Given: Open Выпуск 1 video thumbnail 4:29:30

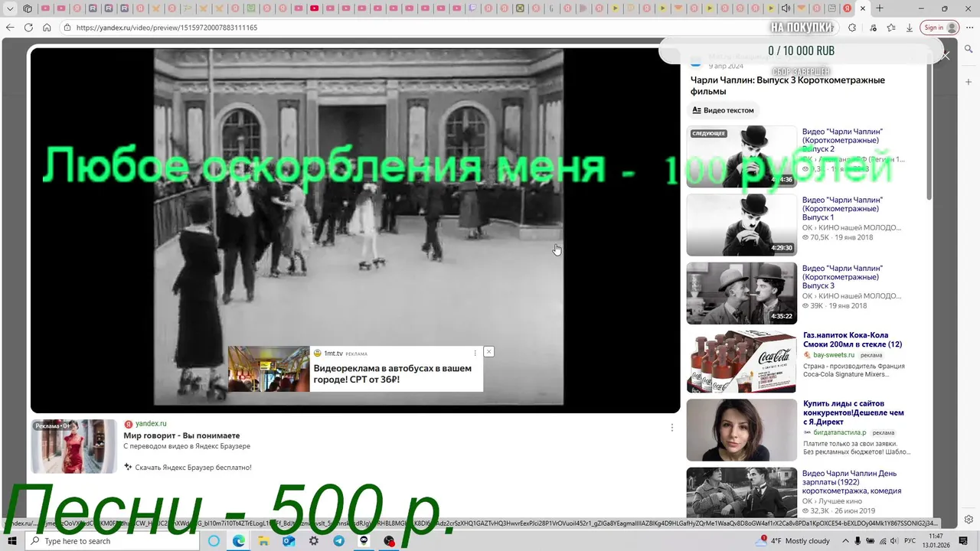Looking at the screenshot, I should (x=741, y=224).
